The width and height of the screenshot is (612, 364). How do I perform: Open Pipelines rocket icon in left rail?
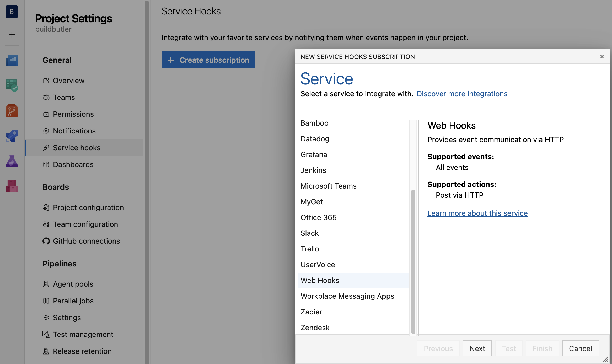click(x=12, y=136)
